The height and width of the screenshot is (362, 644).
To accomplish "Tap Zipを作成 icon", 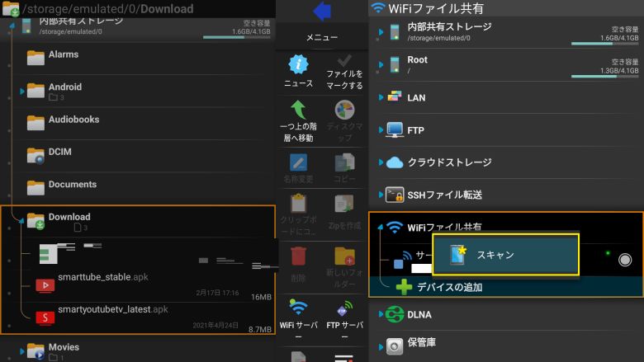I will pyautogui.click(x=344, y=204).
